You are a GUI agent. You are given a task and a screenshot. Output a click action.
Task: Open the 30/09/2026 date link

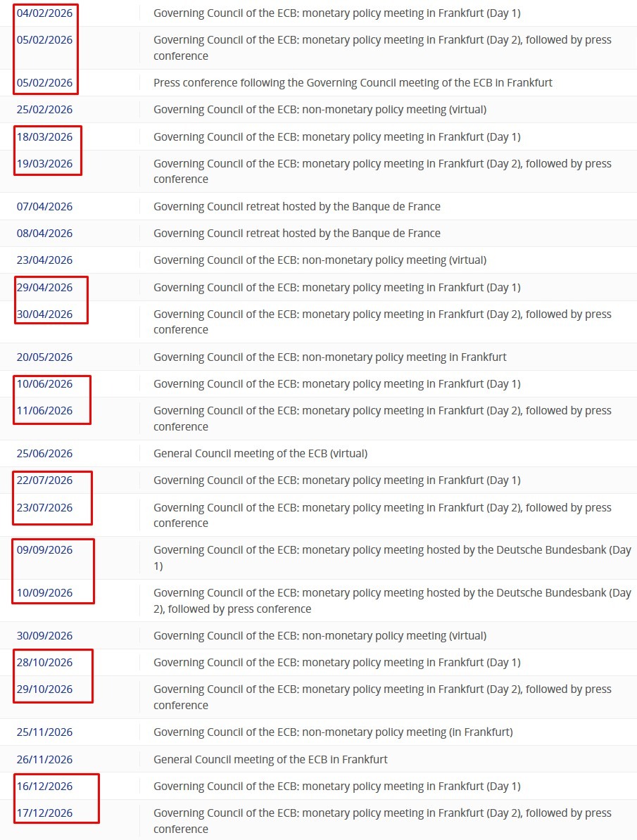point(44,635)
